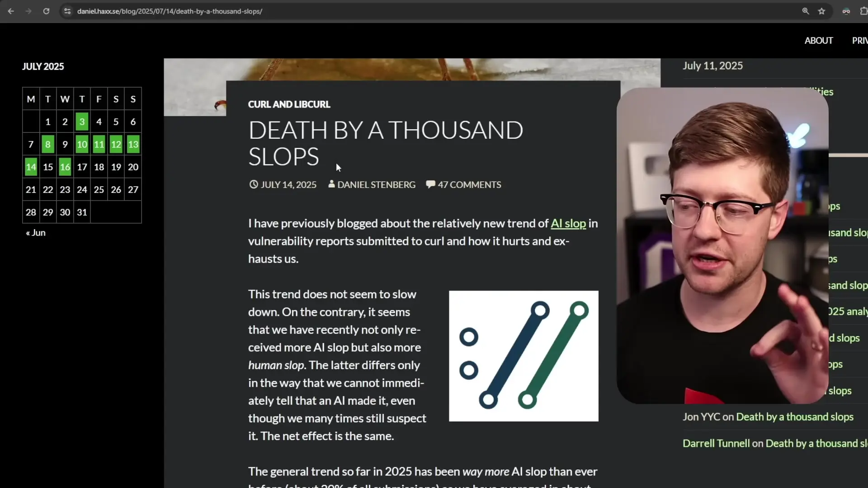Open site information icon in address bar
Image resolution: width=868 pixels, height=488 pixels.
pyautogui.click(x=67, y=11)
